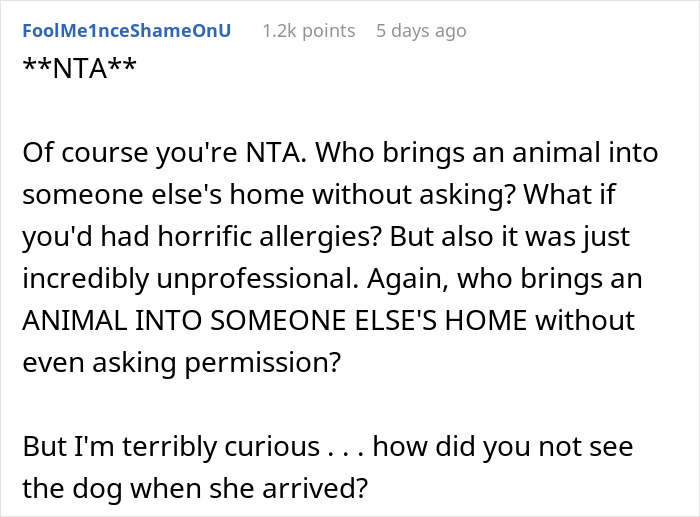The width and height of the screenshot is (700, 517).
Task: Click the 1.2k points score
Action: (x=308, y=31)
